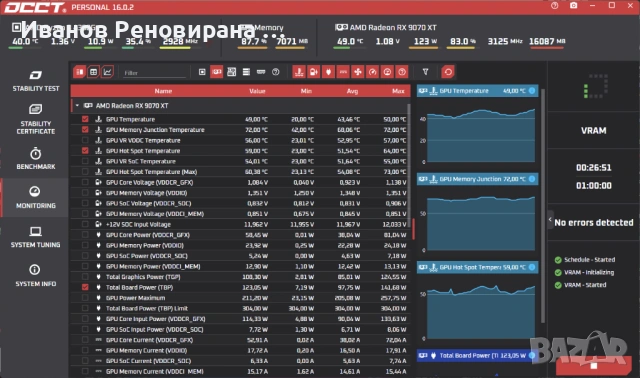The width and height of the screenshot is (640, 378).
Task: Stop the running VRAM test
Action: 594,365
